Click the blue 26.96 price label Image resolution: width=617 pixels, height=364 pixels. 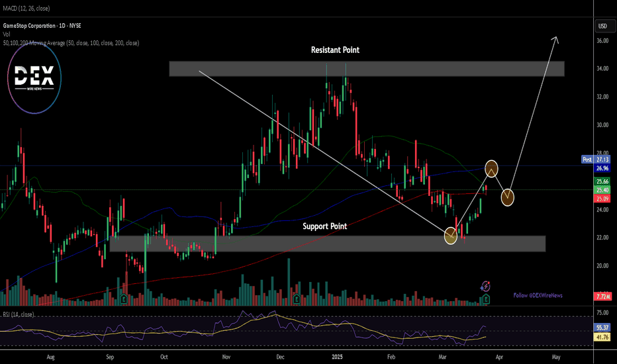point(602,168)
